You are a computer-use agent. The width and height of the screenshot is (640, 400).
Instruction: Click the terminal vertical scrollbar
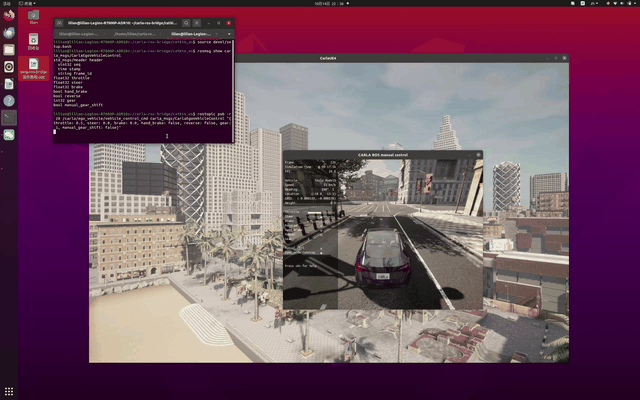pos(233,90)
